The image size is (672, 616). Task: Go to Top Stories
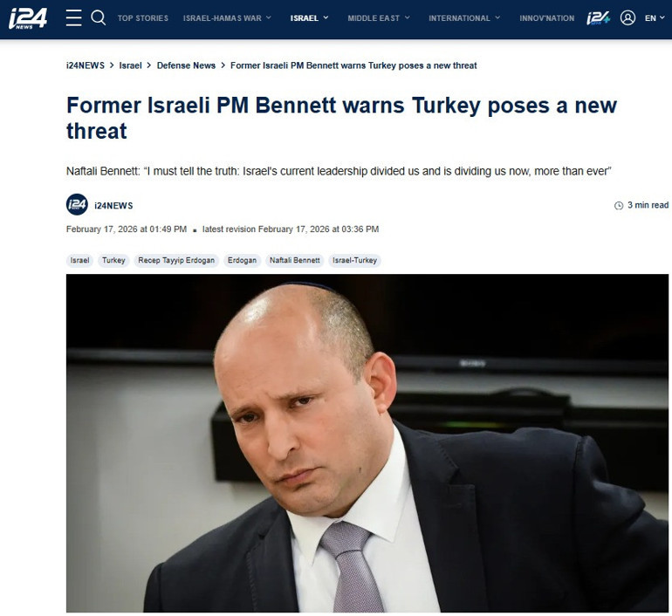click(x=143, y=18)
